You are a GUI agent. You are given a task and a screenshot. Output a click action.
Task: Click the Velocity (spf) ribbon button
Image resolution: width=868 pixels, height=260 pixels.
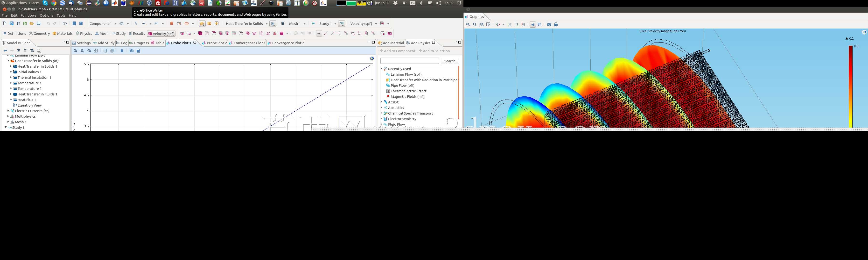click(161, 33)
